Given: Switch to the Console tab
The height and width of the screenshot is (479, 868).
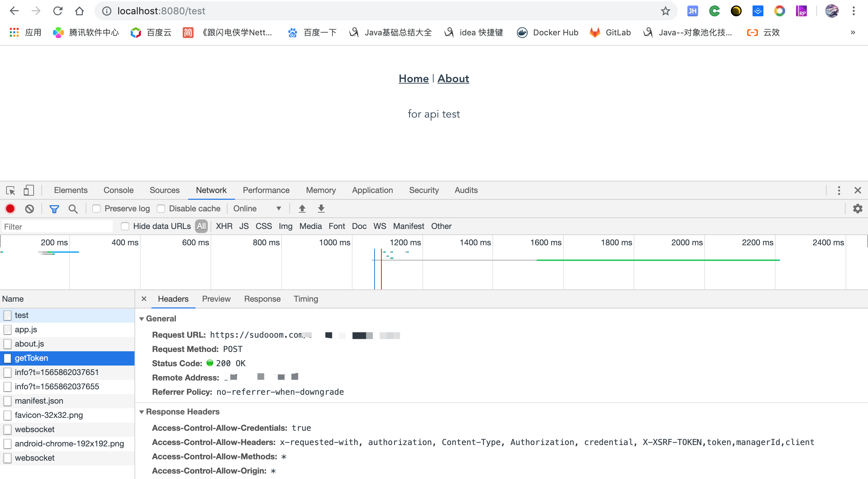Looking at the screenshot, I should pyautogui.click(x=118, y=190).
